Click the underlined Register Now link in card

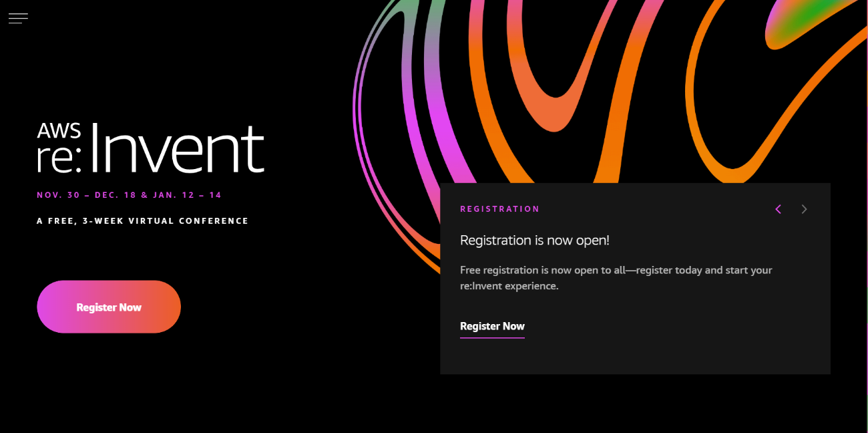[x=492, y=327]
